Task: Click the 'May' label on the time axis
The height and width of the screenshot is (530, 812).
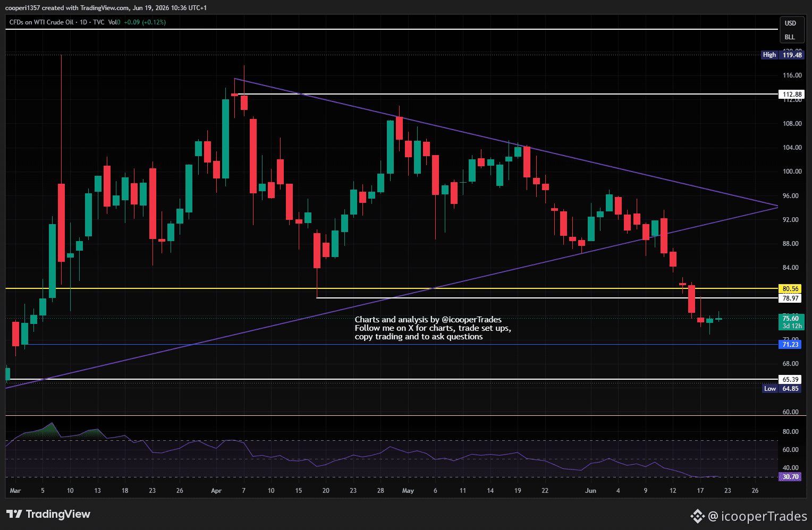Action: tap(408, 491)
